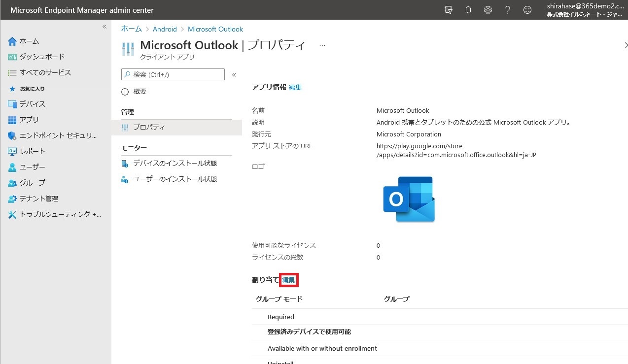Click the home house icon in sidebar
The image size is (628, 364).
(x=12, y=41)
